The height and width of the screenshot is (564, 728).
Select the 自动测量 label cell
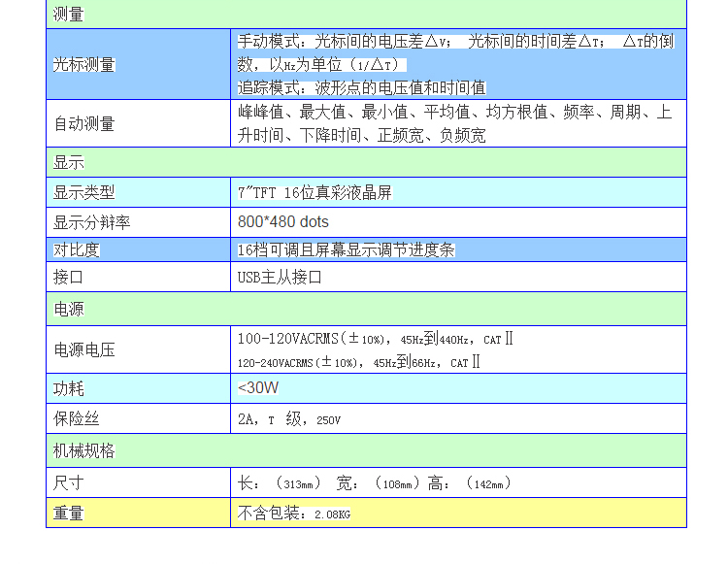click(x=138, y=123)
